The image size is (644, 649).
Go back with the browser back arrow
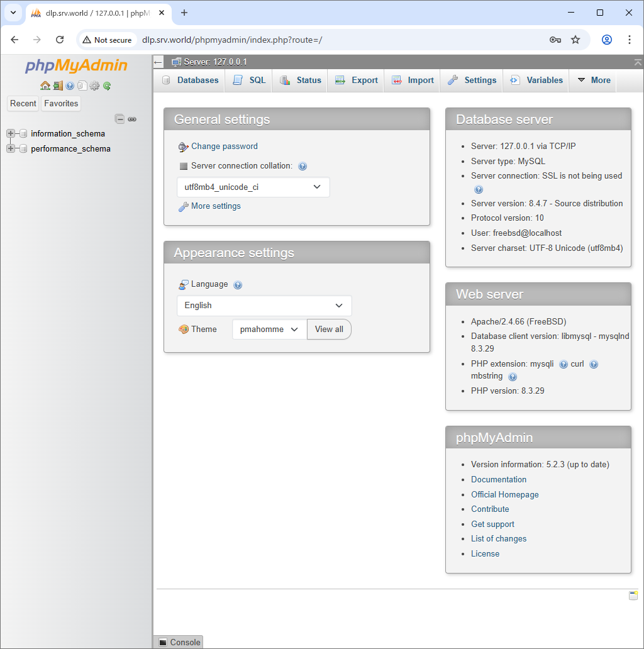tap(14, 40)
